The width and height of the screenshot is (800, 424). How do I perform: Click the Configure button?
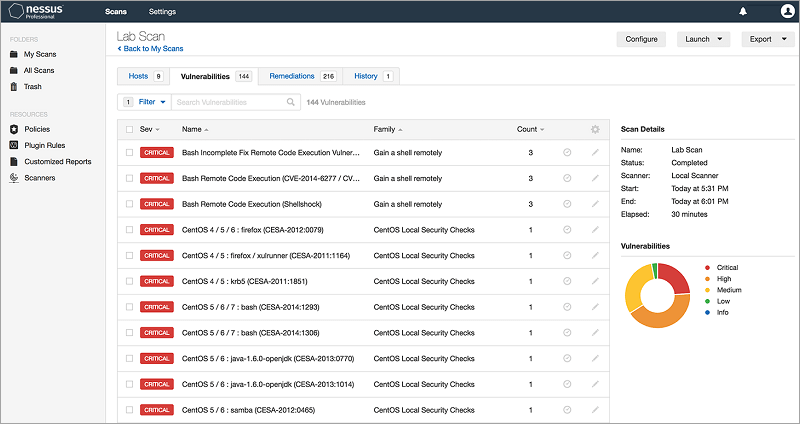click(x=641, y=39)
